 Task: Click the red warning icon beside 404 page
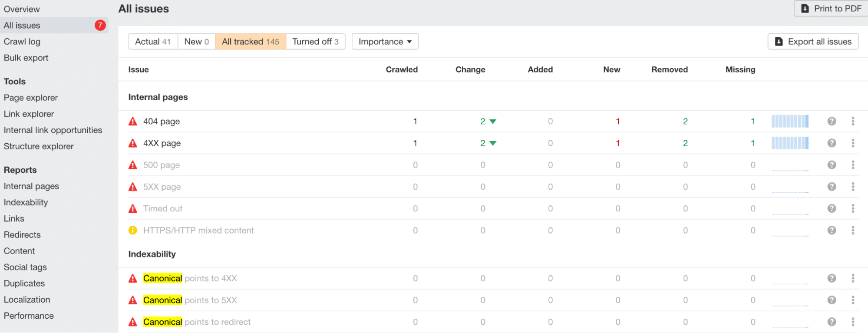[133, 121]
